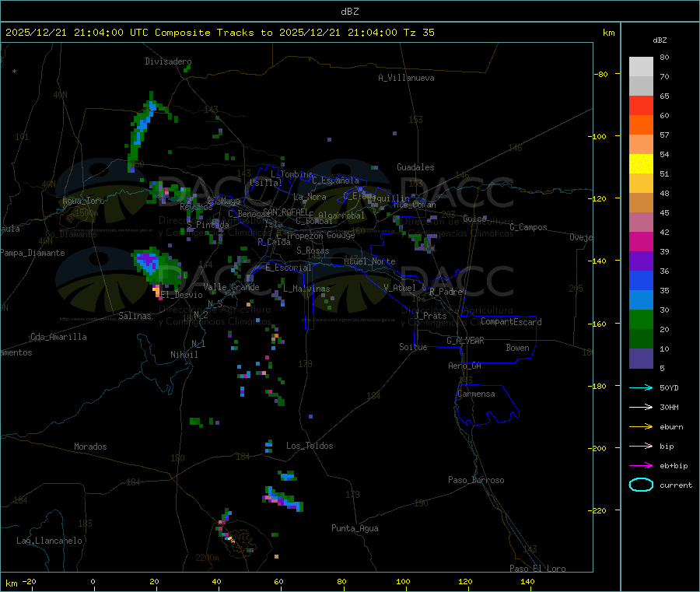Select the bright green dBZ scale swatch

[x=641, y=320]
